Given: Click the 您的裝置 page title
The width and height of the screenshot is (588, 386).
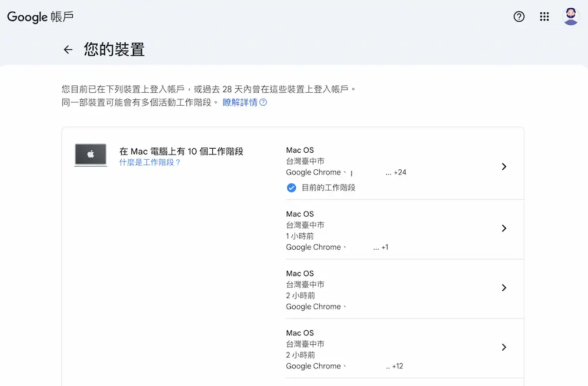Looking at the screenshot, I should click(114, 50).
